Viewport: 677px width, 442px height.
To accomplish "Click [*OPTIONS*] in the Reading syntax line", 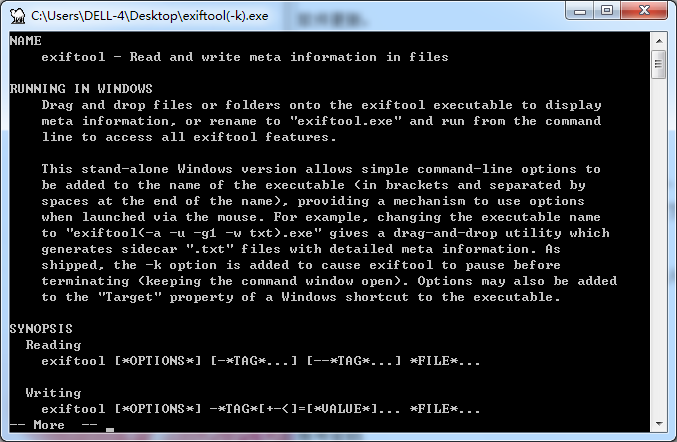I will click(158, 361).
